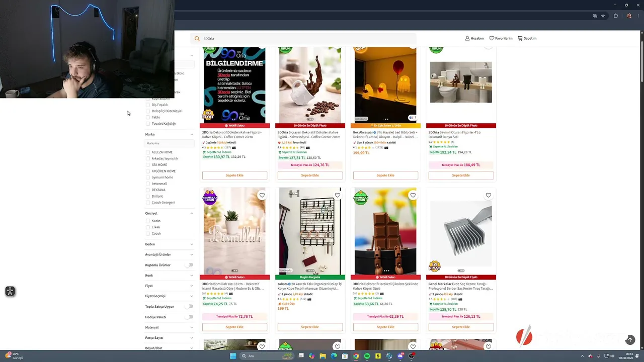The width and height of the screenshot is (644, 362).
Task: Add Sıçrayan Kahve Figürü to cart
Action: click(x=310, y=175)
